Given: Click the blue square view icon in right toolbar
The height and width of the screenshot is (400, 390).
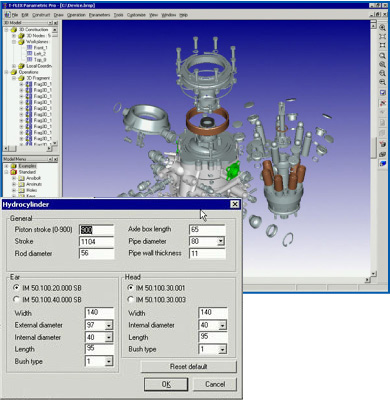Looking at the screenshot, I should pyautogui.click(x=382, y=93).
